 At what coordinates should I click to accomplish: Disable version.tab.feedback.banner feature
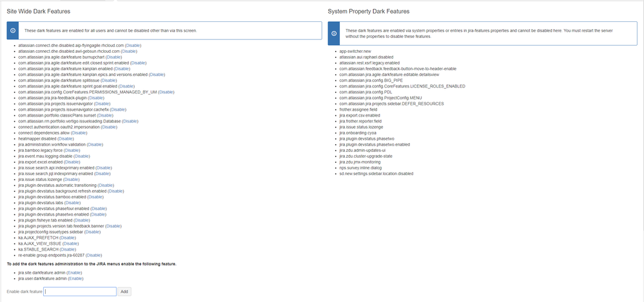[x=113, y=226]
